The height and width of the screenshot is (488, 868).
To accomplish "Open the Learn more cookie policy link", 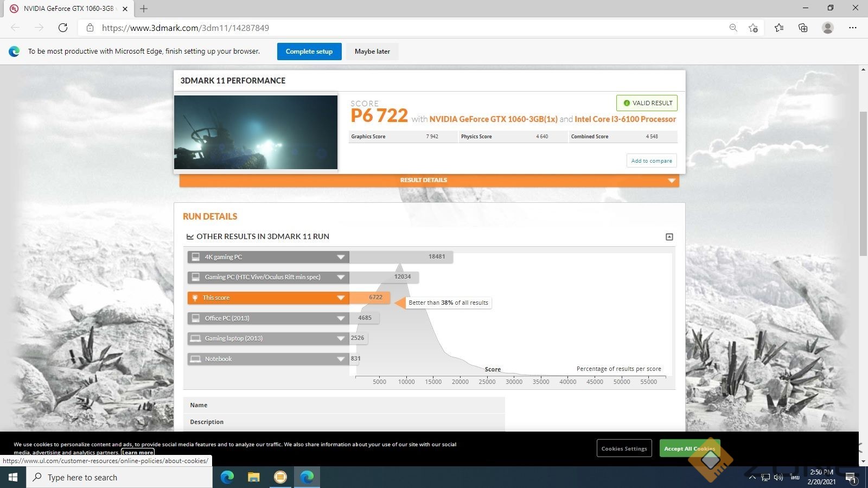I will click(x=137, y=452).
